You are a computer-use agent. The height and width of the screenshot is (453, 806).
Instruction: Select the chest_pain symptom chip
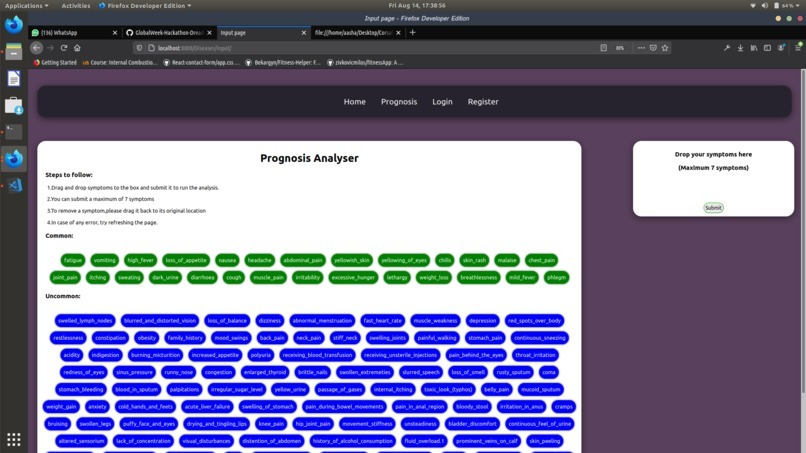541,260
